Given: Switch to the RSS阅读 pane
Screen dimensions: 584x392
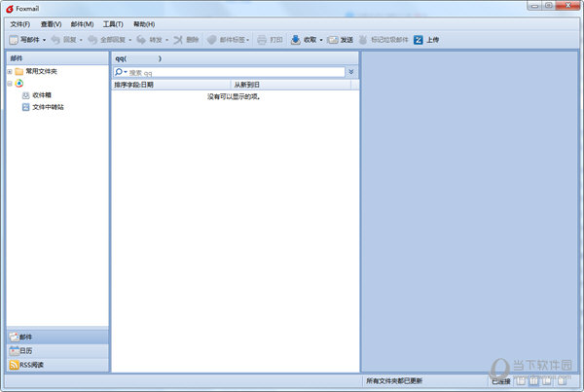Looking at the screenshot, I should click(57, 365).
